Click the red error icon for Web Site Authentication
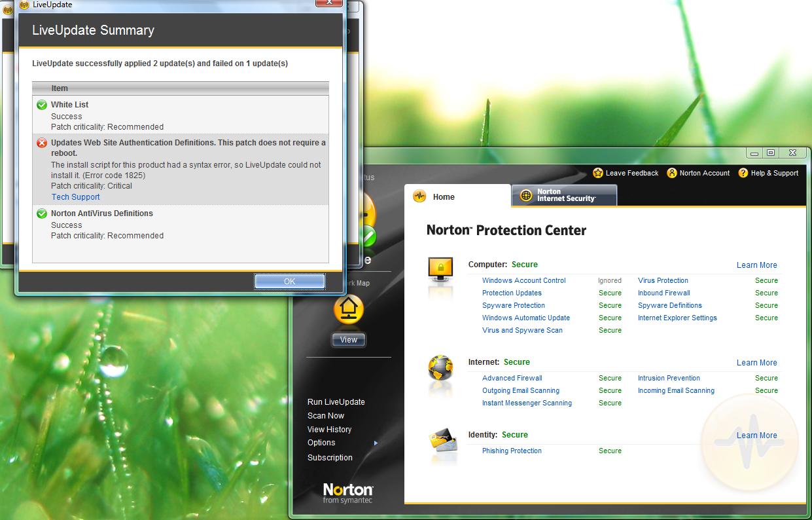 pos(42,143)
